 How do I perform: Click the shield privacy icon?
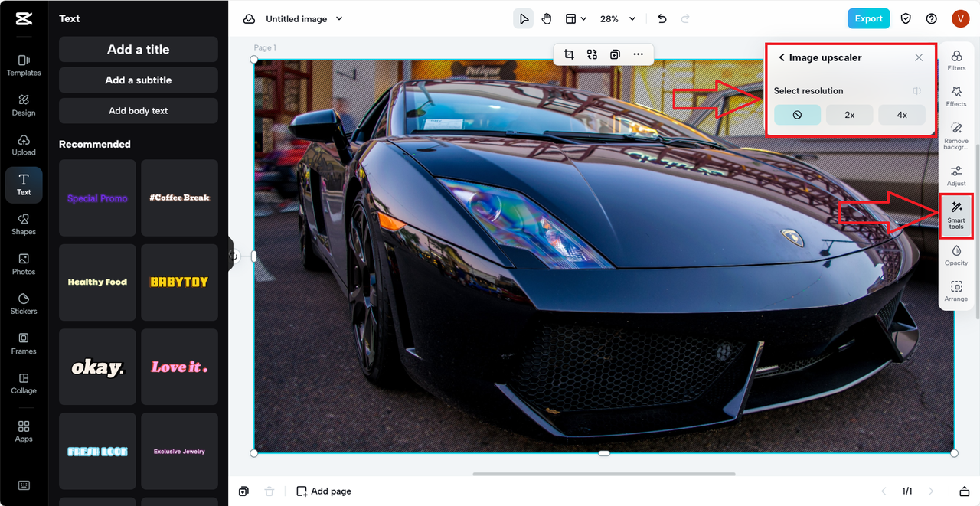click(906, 19)
